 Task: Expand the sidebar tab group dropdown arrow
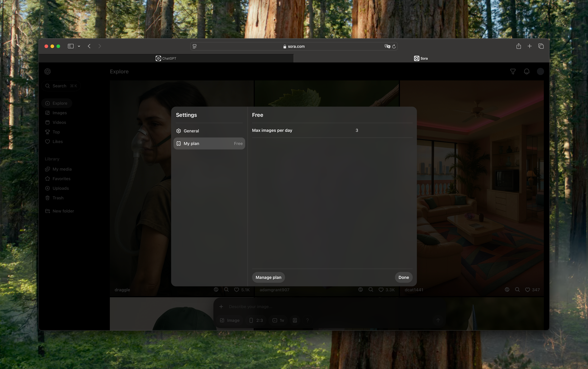(79, 46)
